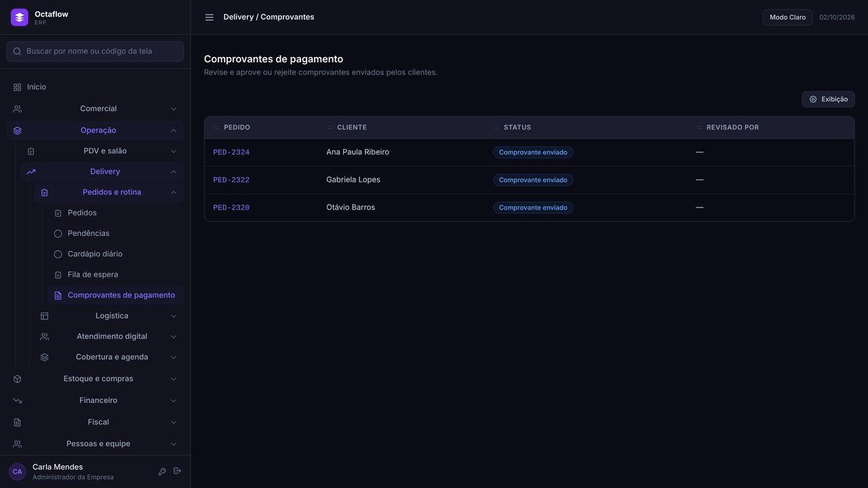Click the logout icon in user footer
Image resolution: width=868 pixels, height=488 pixels.
click(x=178, y=471)
